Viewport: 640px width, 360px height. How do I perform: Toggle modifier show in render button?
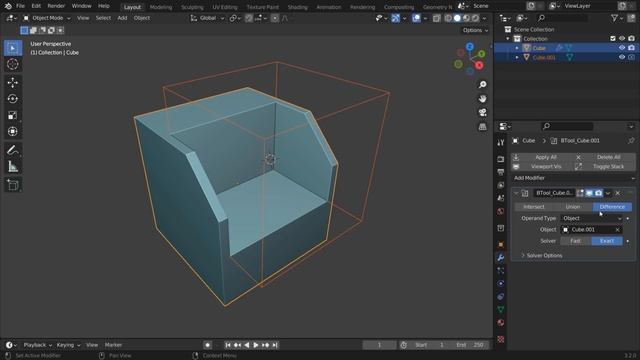[x=598, y=193]
